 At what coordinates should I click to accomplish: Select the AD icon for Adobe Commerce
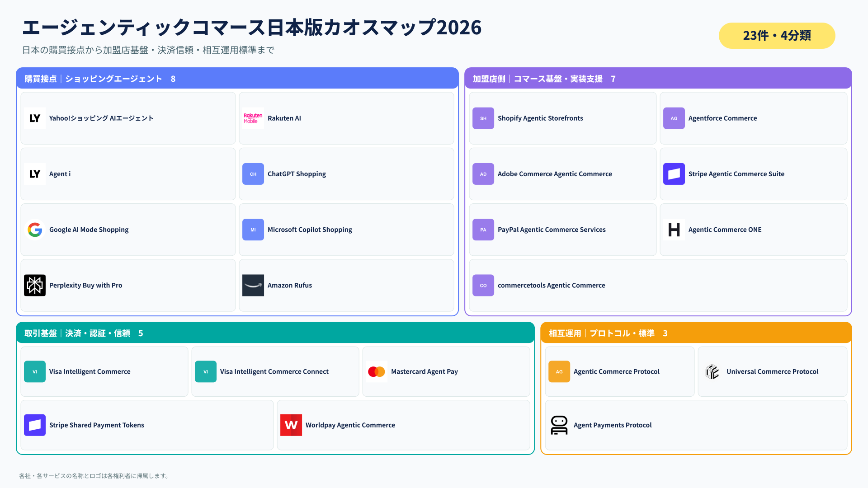483,174
